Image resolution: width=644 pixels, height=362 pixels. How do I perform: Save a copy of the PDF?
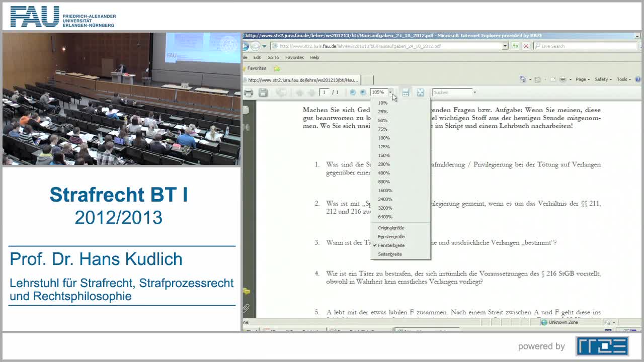tap(264, 92)
